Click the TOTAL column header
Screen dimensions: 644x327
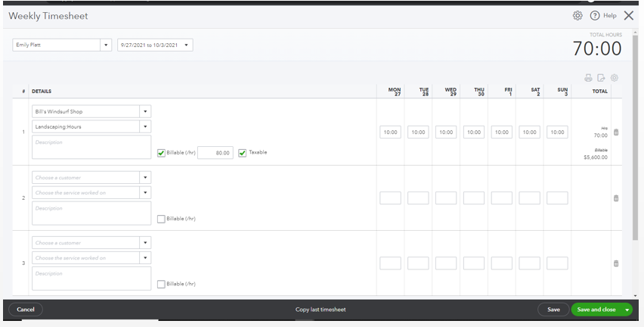coord(599,92)
